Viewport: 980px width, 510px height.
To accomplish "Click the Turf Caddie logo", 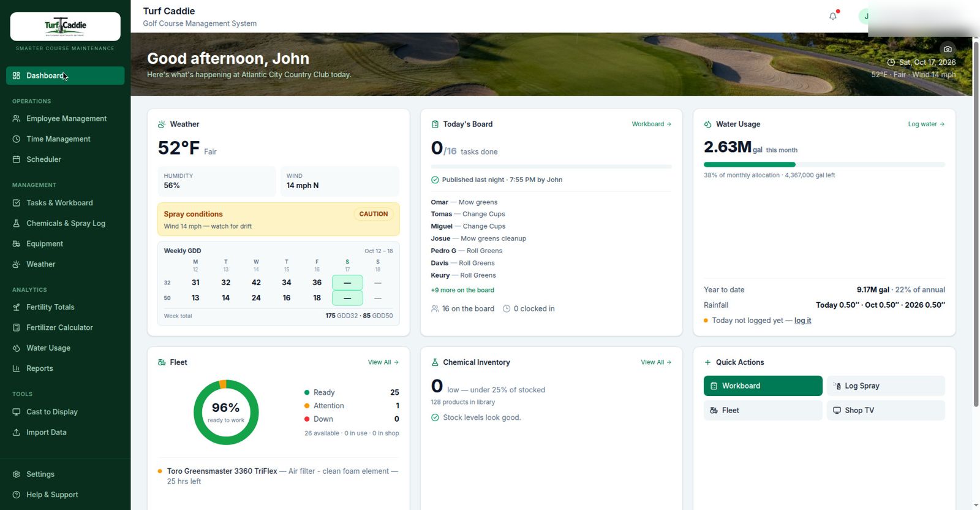I will (66, 26).
